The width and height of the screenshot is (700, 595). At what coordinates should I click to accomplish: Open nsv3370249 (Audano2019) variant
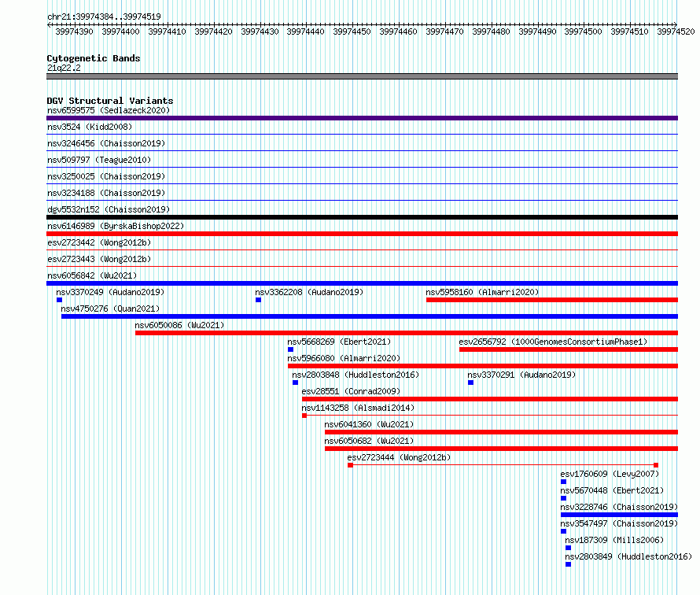(x=110, y=292)
